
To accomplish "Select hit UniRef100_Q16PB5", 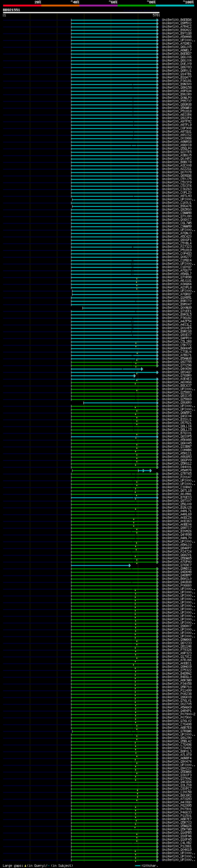I will [x=176, y=833].
